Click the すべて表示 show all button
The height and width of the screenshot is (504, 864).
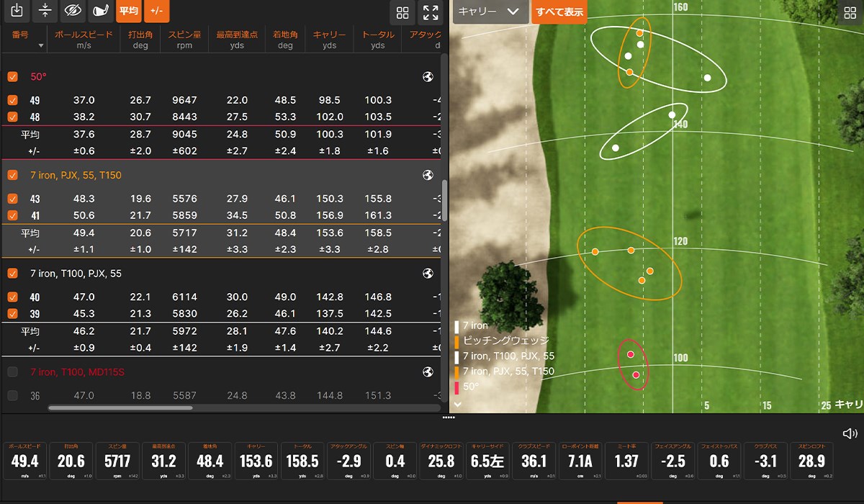[559, 12]
